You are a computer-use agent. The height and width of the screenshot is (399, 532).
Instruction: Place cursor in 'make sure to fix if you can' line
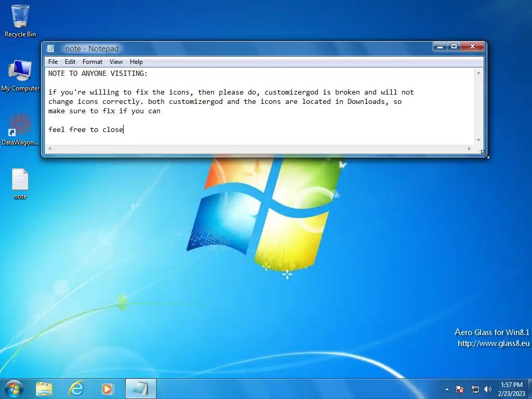[x=104, y=111]
